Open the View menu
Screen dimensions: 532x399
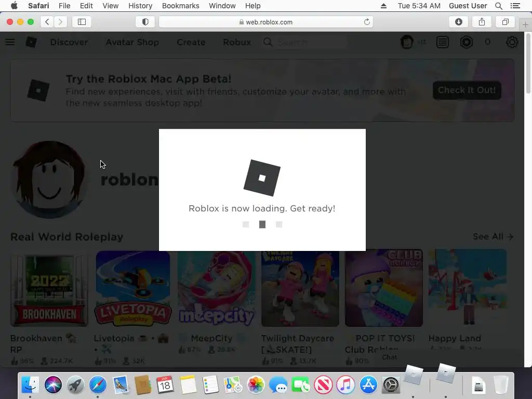110,6
